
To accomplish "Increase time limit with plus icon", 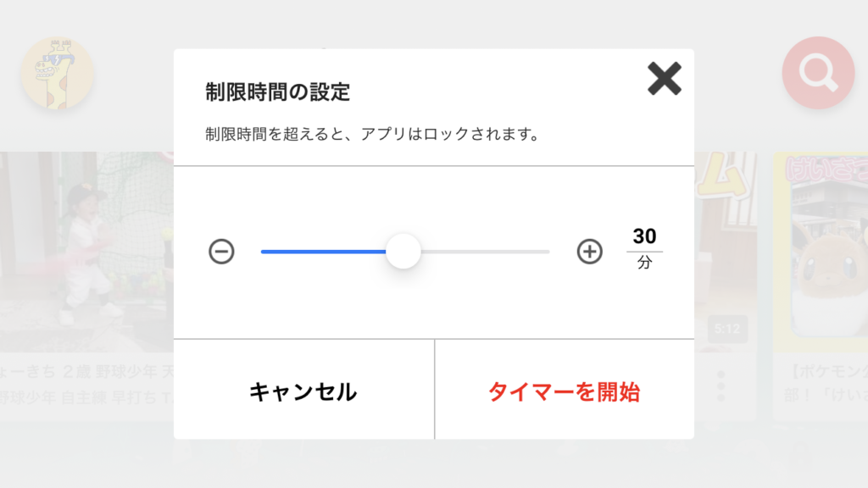I will click(x=589, y=252).
